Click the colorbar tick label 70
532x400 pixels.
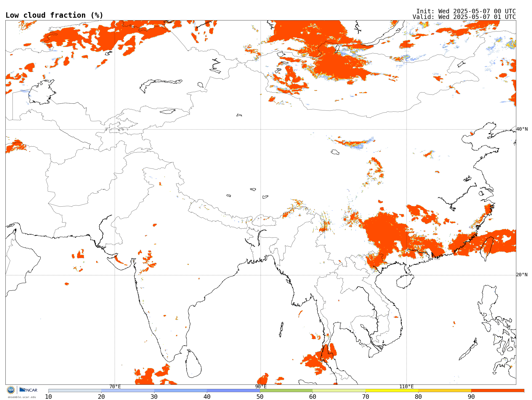tap(366, 397)
